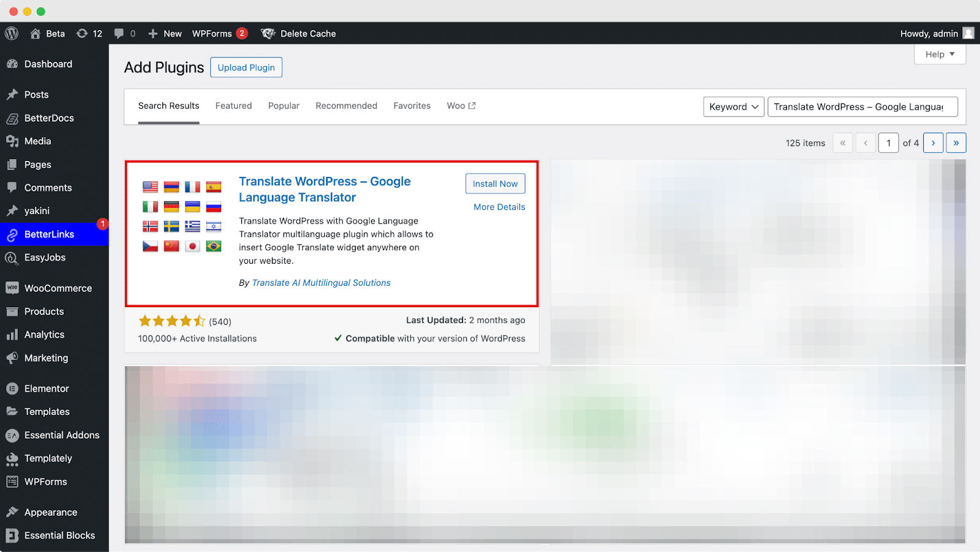Click the EasyJobs sidebar icon
The width and height of the screenshot is (980, 552).
pos(12,258)
